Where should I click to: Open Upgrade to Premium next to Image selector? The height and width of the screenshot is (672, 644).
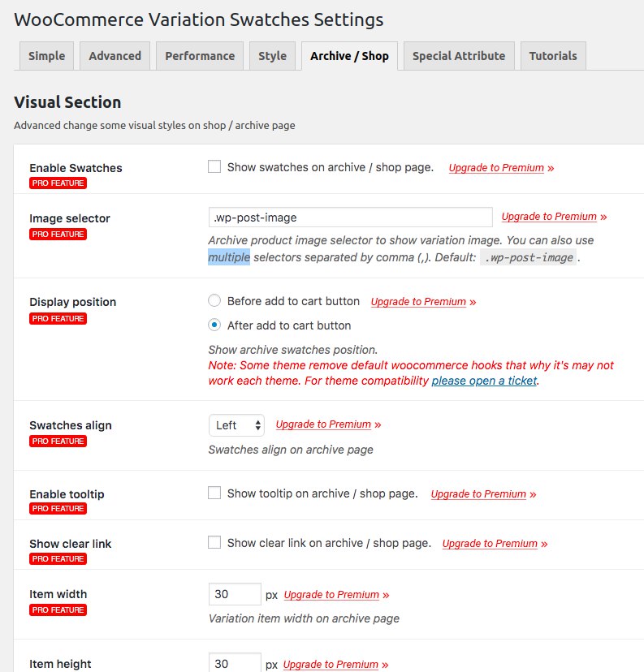[x=549, y=218]
